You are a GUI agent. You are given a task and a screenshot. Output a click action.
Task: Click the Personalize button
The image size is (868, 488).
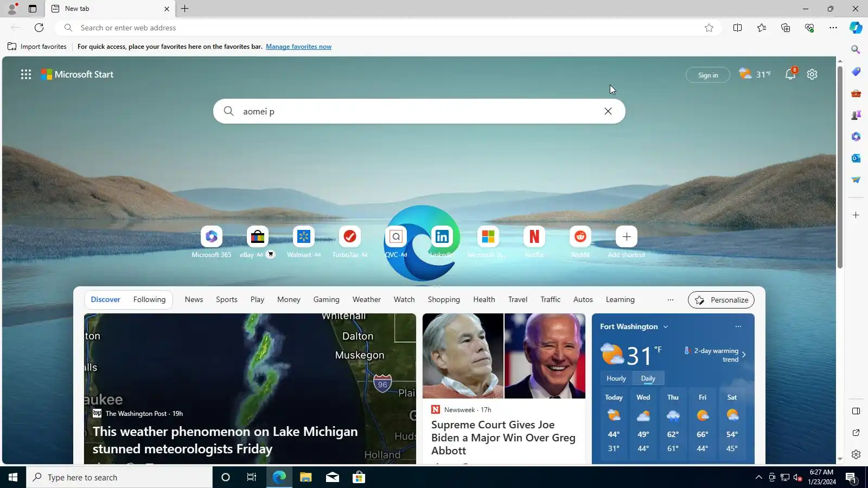(722, 300)
